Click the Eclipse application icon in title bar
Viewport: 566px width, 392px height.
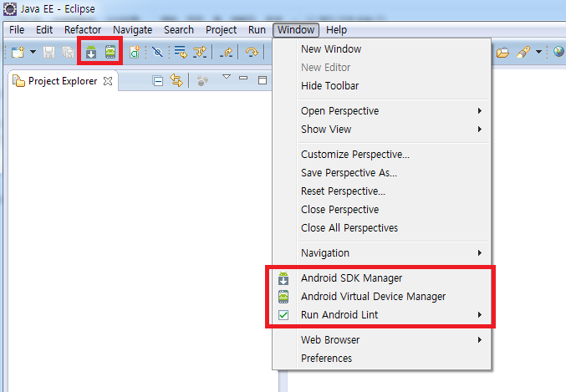click(x=10, y=9)
